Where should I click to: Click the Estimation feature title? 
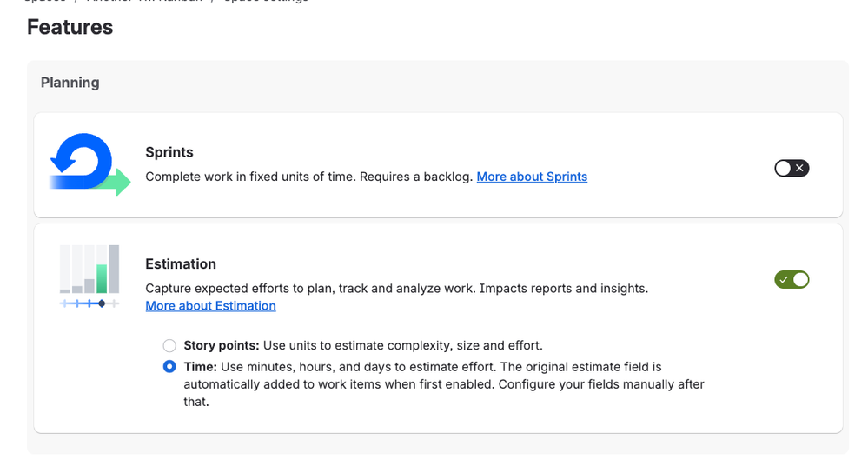tap(181, 263)
